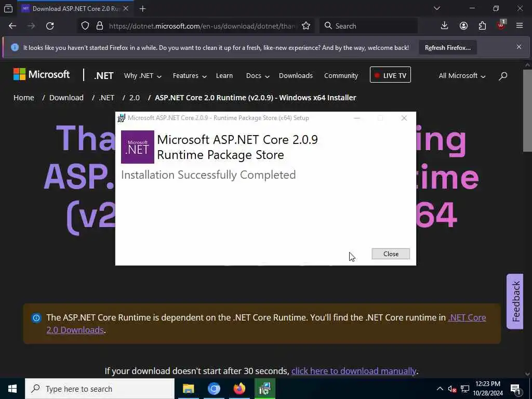Expand the All Microsoft menu
The image size is (532, 399).
coord(462,76)
